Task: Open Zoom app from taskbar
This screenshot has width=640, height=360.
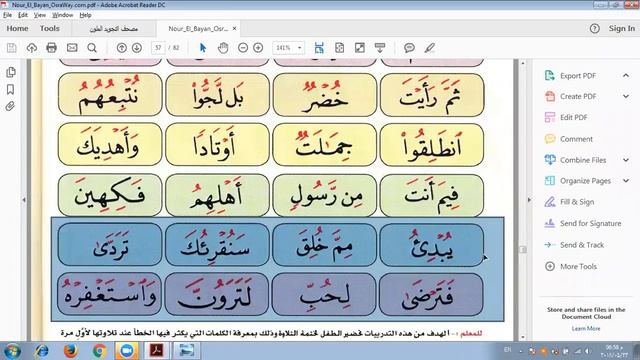Action: (127, 351)
